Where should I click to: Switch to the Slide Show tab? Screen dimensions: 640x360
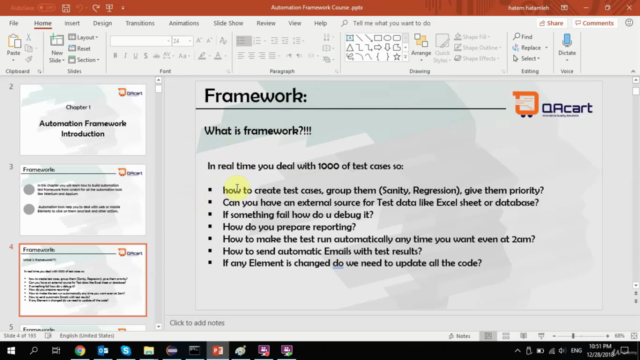pyautogui.click(x=228, y=23)
